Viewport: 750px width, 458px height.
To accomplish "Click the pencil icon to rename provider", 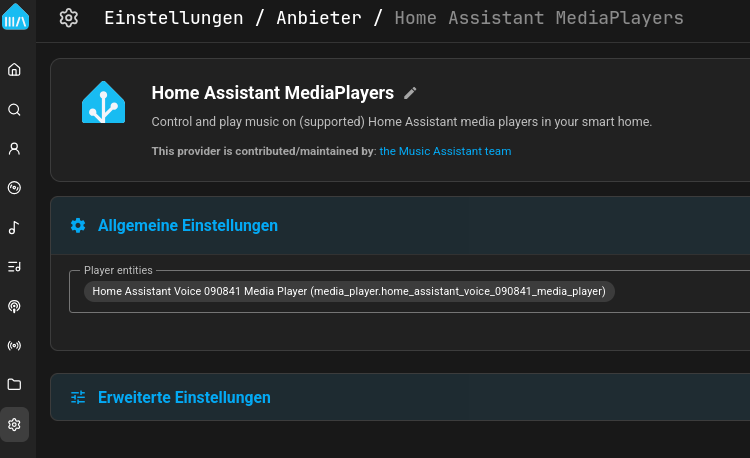I will pyautogui.click(x=410, y=93).
